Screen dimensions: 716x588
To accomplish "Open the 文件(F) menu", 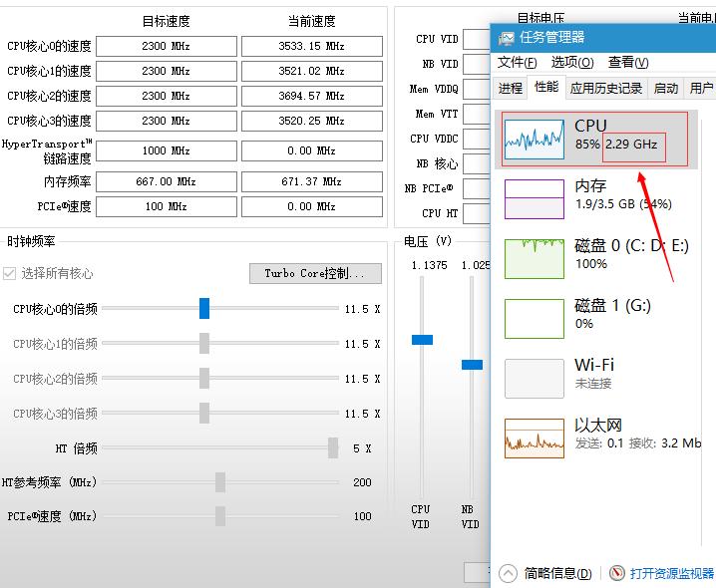I will tap(517, 62).
